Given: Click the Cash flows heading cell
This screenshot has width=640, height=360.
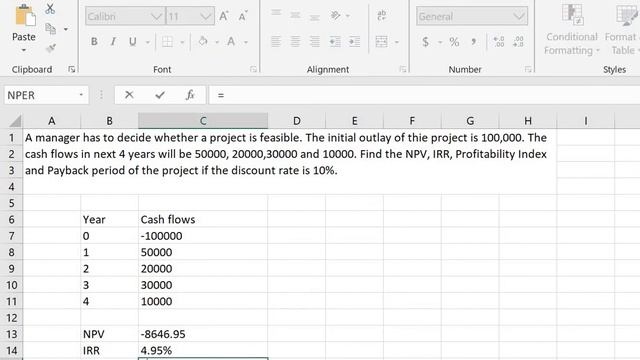Looking at the screenshot, I should point(203,220).
